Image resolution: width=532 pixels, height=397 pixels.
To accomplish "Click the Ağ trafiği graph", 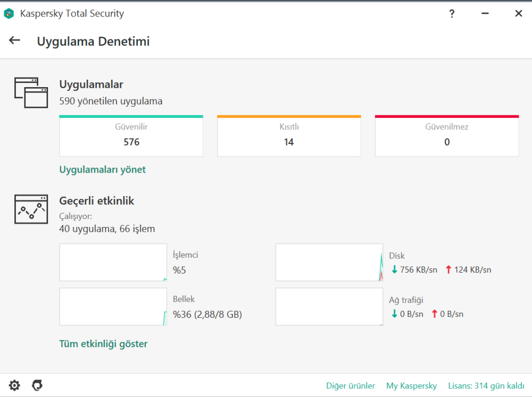I will [329, 307].
